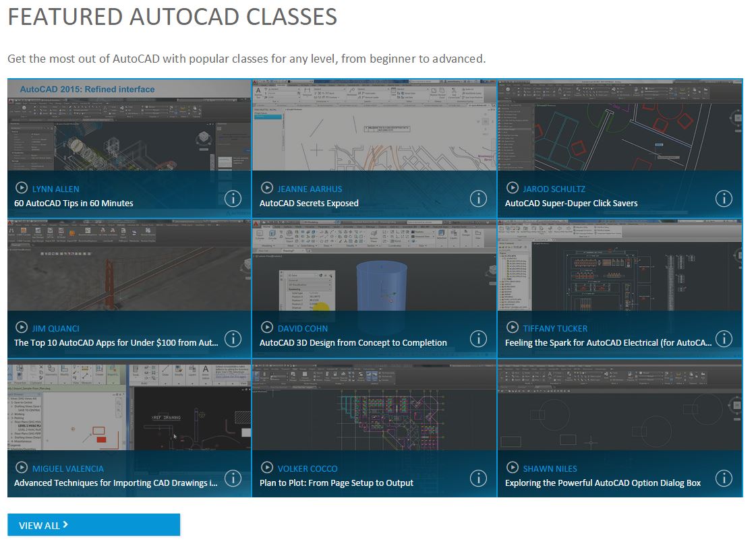The height and width of the screenshot is (556, 756).
Task: Select the electrical schematic thumbnail above Tiffany Tucker
Action: (620, 266)
